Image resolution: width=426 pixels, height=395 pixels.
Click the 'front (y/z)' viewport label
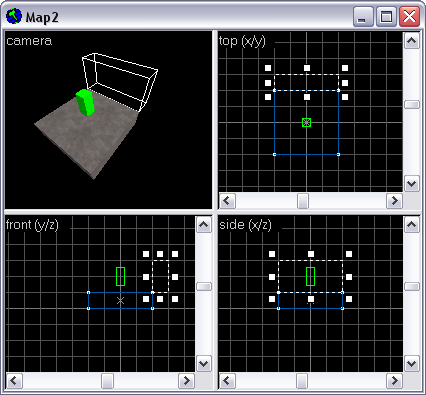pyautogui.click(x=32, y=225)
